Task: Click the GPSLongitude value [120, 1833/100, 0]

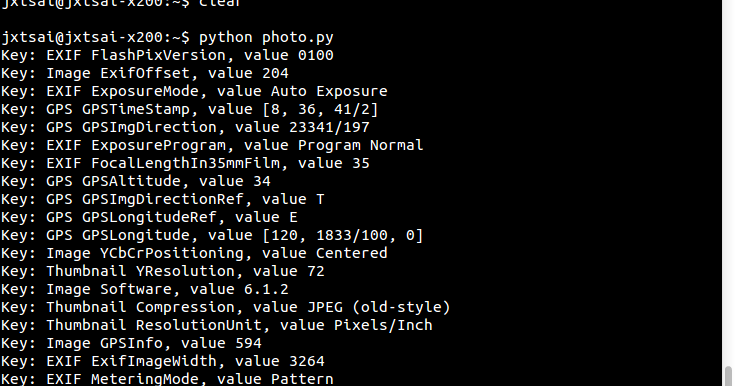Action: 343,235
